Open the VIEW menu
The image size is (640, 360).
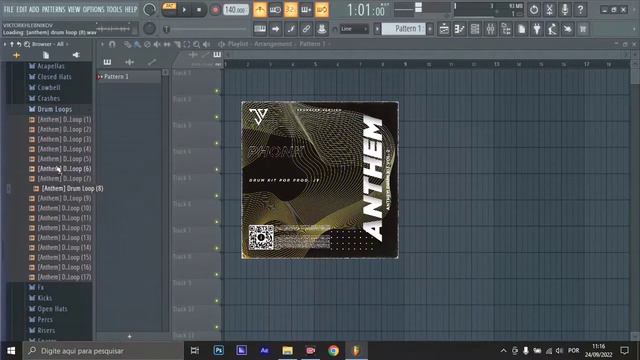(73, 9)
